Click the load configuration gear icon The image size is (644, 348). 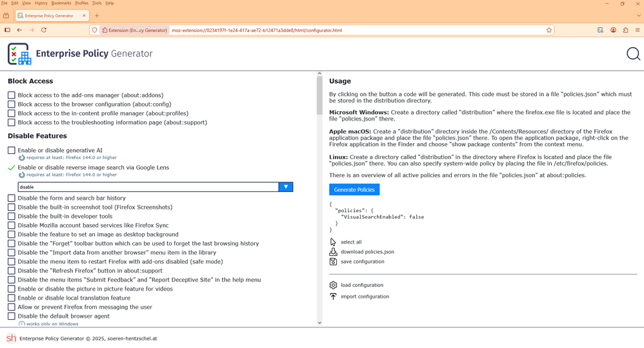tap(333, 285)
